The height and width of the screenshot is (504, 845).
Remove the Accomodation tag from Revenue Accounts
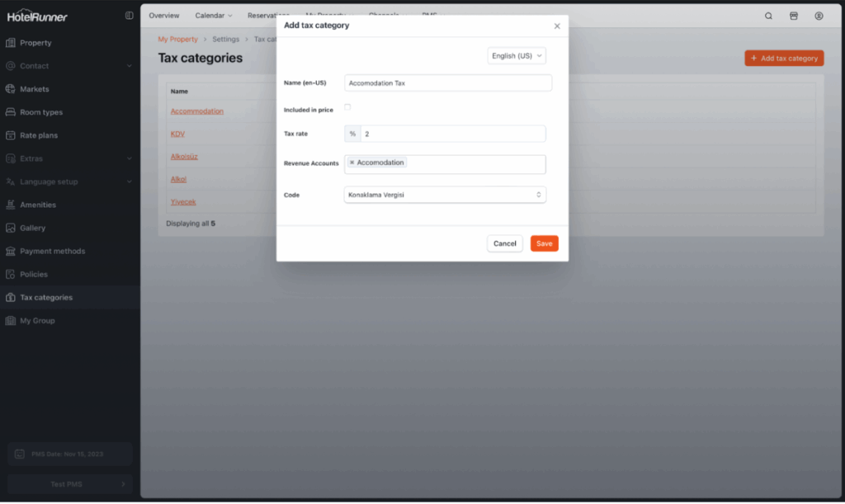pyautogui.click(x=352, y=163)
